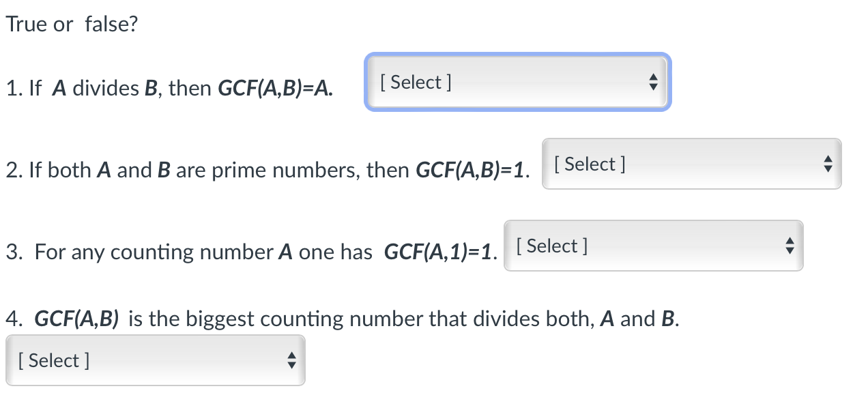Screen dimensions: 868x408
Task: Click the [Select] label text on question 3
Action: pyautogui.click(x=551, y=246)
